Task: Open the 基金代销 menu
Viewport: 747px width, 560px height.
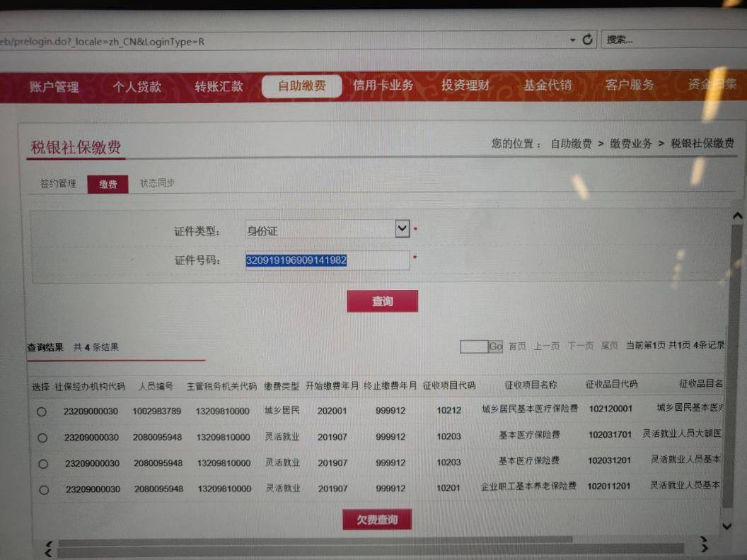Action: pyautogui.click(x=548, y=86)
